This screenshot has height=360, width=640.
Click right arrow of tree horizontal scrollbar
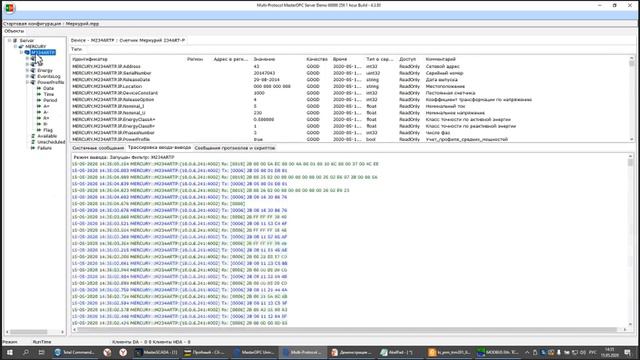pyautogui.click(x=62, y=332)
